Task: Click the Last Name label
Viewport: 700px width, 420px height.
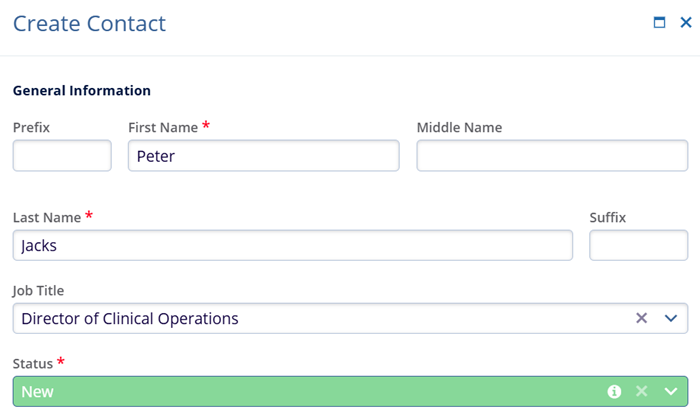Action: [x=48, y=217]
